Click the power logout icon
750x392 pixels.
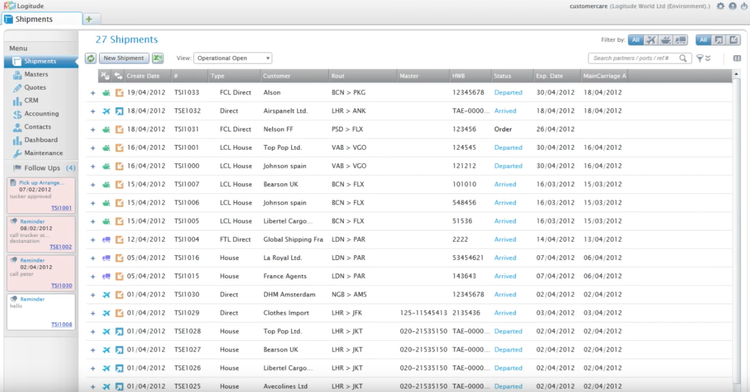(744, 6)
